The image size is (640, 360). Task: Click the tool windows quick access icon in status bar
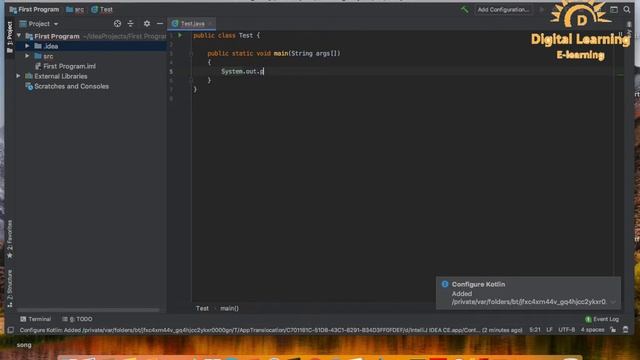tap(11, 330)
